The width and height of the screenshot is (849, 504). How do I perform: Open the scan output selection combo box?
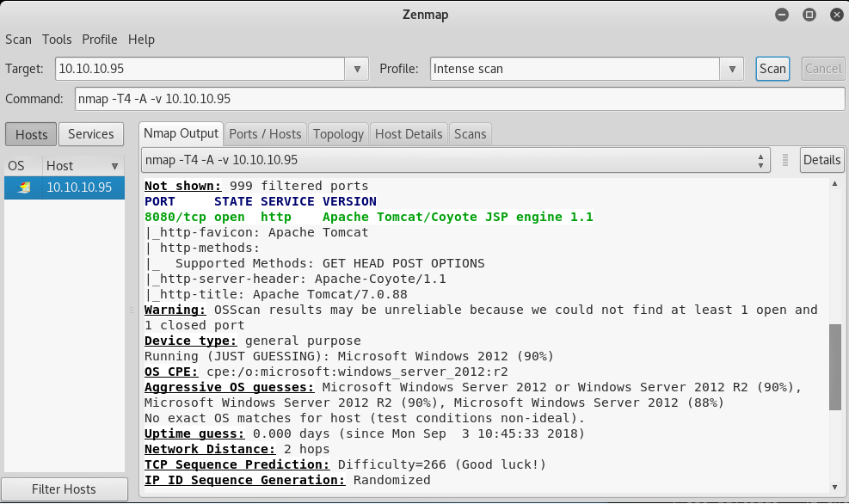pyautogui.click(x=454, y=160)
